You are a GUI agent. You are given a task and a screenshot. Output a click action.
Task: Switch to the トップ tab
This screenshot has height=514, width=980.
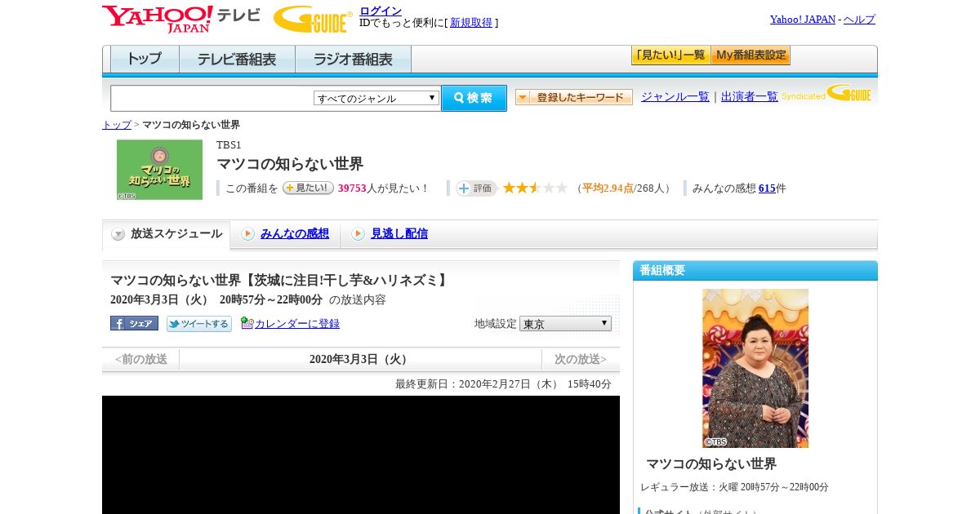click(145, 60)
